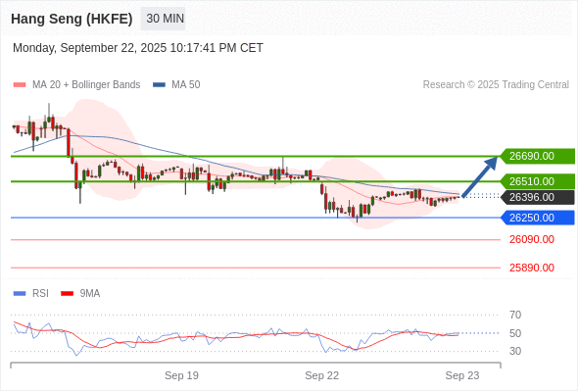Click the red 25890.00 support label
Image resolution: width=578 pixels, height=392 pixels.
[x=532, y=268]
